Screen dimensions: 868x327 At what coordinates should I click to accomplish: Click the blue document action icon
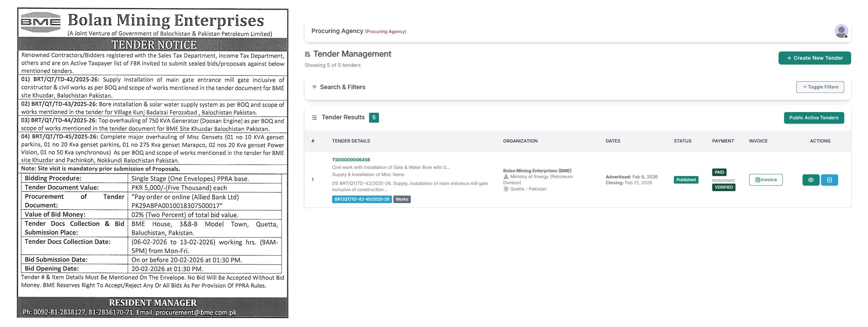(x=829, y=180)
